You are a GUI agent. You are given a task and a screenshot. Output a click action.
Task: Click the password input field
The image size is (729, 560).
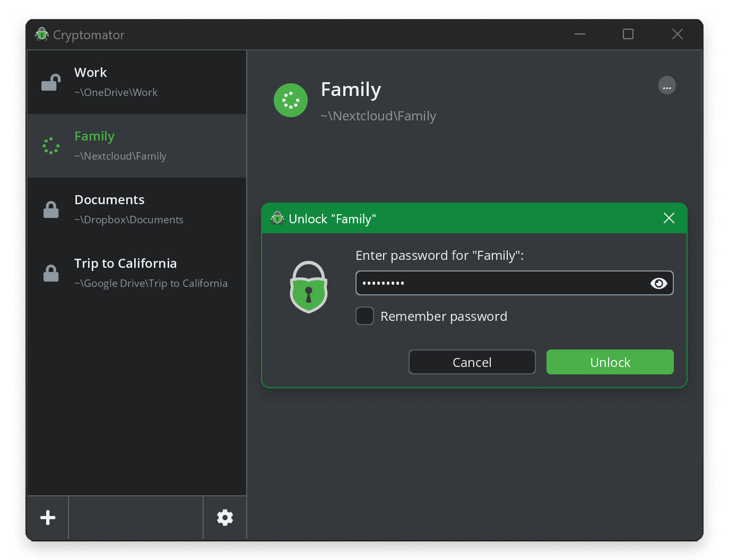point(515,283)
